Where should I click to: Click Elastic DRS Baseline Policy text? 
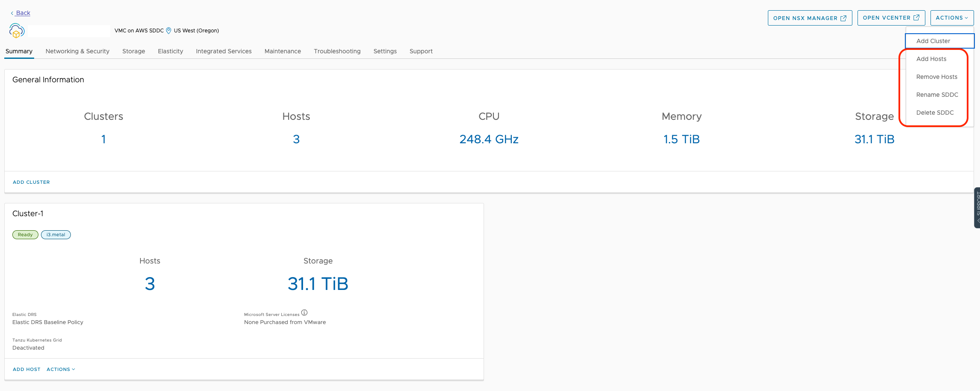pyautogui.click(x=48, y=322)
